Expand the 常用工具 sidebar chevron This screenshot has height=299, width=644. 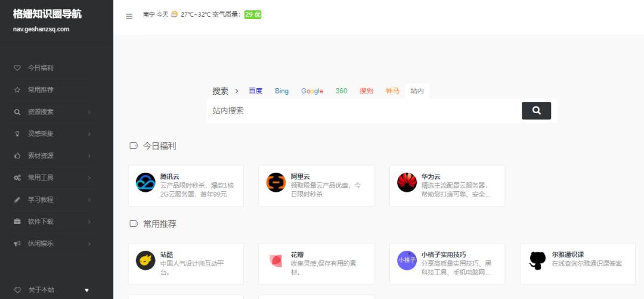tap(89, 177)
